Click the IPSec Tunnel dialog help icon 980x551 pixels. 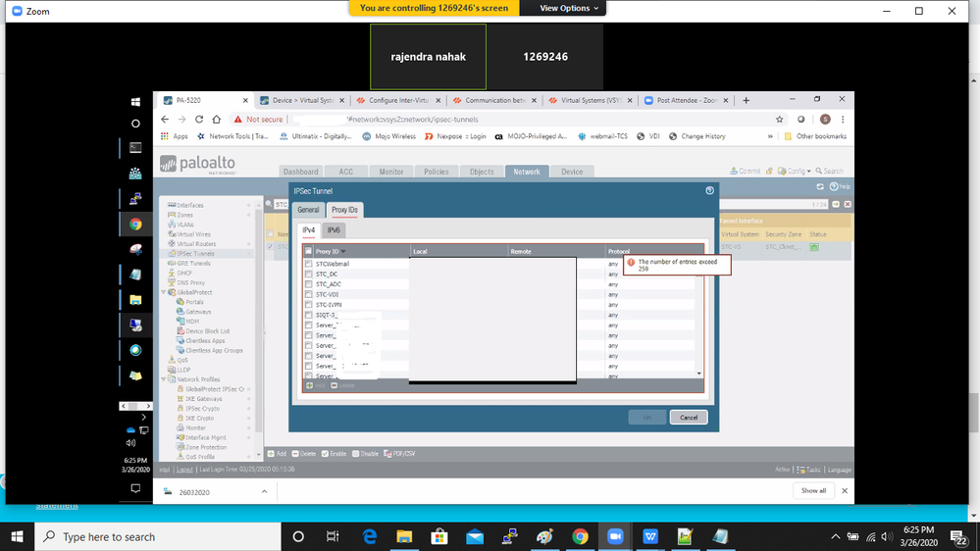(x=709, y=191)
